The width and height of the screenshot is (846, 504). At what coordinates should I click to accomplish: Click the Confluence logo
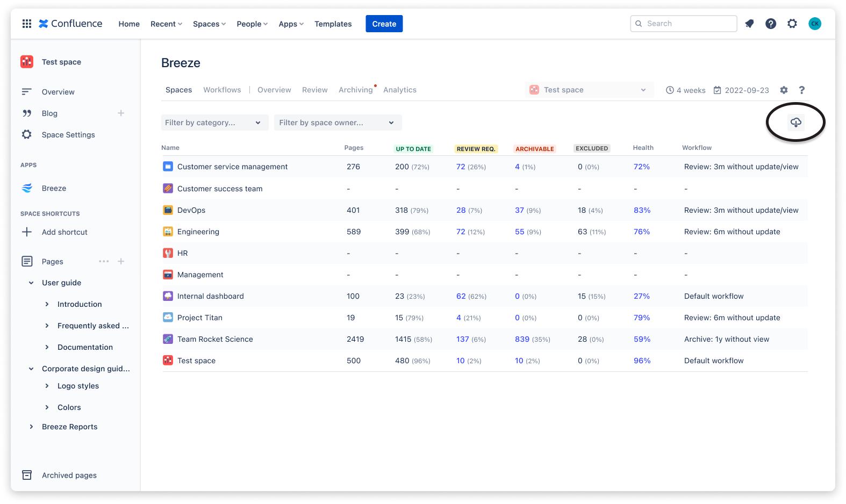click(x=70, y=24)
